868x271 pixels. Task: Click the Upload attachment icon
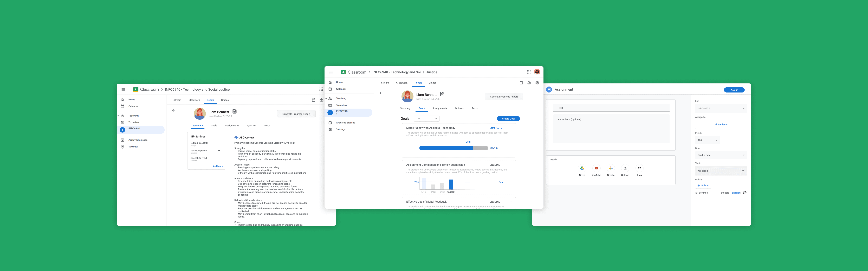tap(625, 168)
